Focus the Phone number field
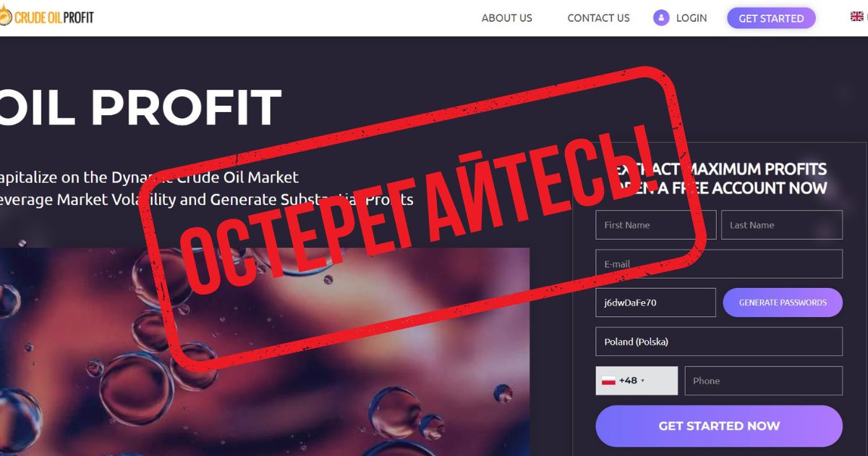The image size is (868, 456). coord(764,381)
